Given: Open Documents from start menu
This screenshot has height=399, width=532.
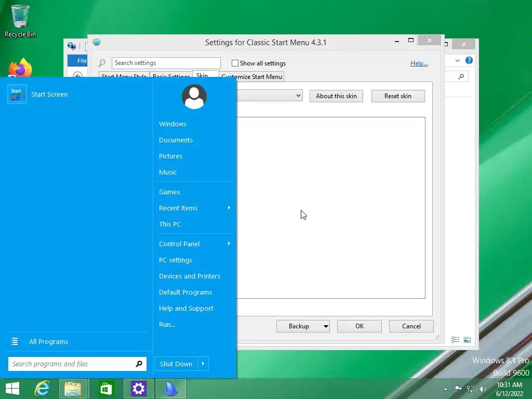Looking at the screenshot, I should pyautogui.click(x=176, y=140).
